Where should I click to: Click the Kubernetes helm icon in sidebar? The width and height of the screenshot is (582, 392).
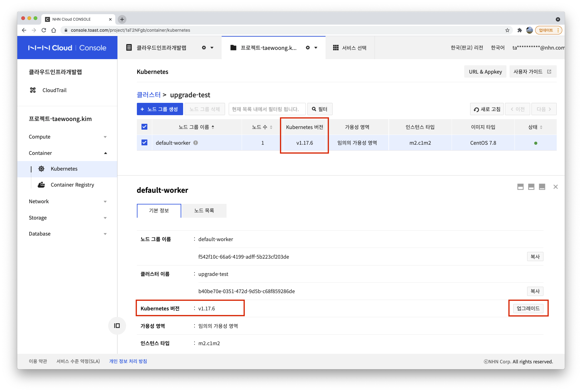coord(41,169)
